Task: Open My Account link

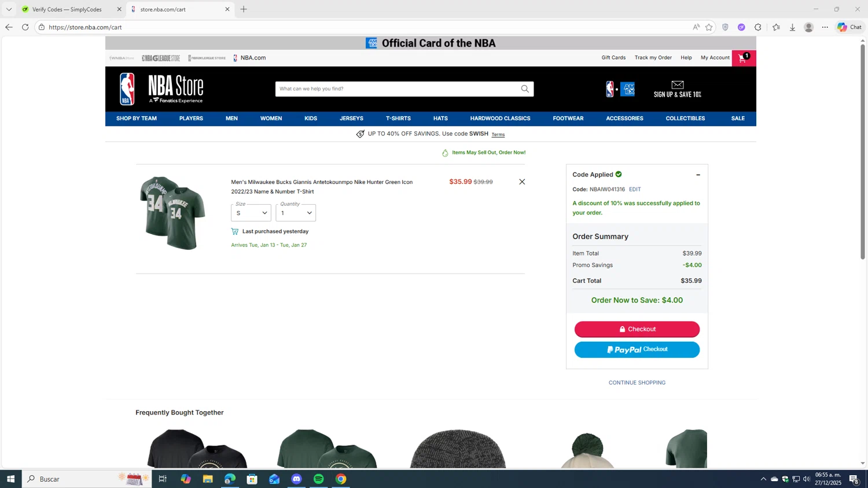Action: (x=715, y=58)
